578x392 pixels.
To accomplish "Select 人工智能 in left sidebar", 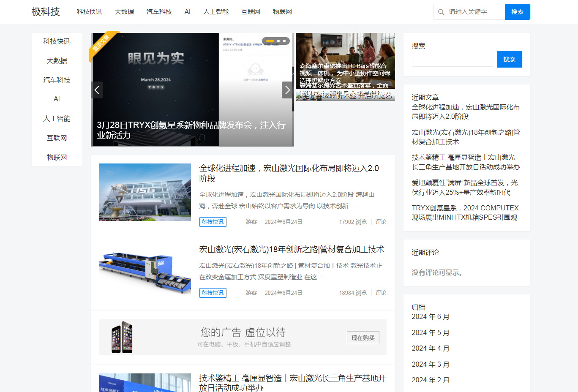I will click(x=57, y=119).
